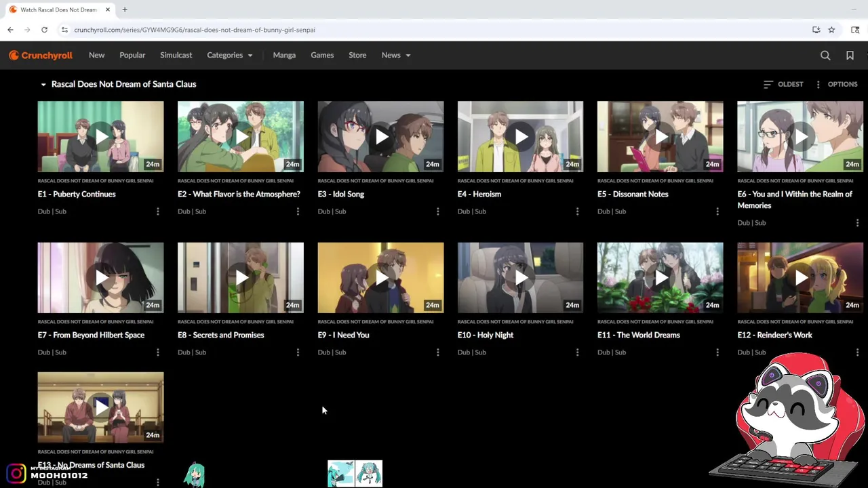This screenshot has width=868, height=488.
Task: Open E2 - What Flavor is the Atmosphere? title
Action: [x=239, y=195]
